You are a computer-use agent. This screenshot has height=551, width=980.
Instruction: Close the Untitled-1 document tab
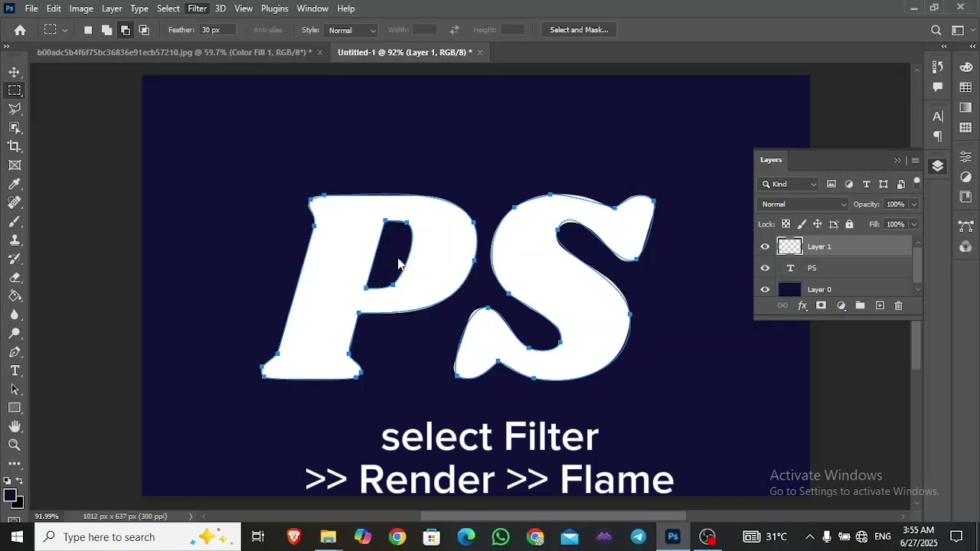(x=480, y=52)
